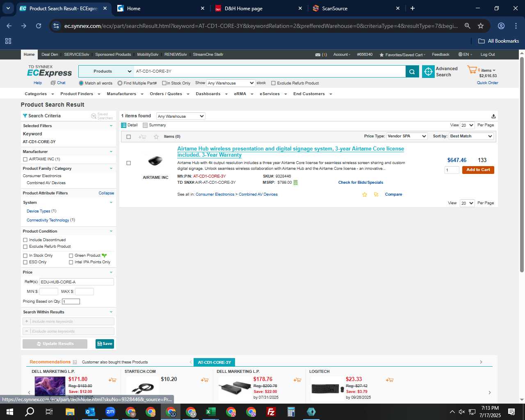
Task: Click the tag icon beside Compare
Action: coord(376,194)
